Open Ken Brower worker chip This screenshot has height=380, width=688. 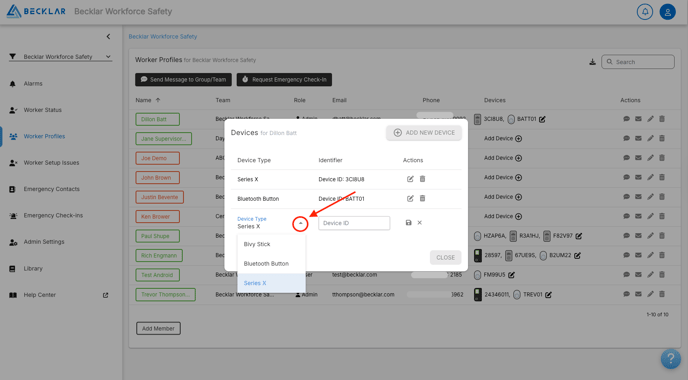tap(158, 216)
